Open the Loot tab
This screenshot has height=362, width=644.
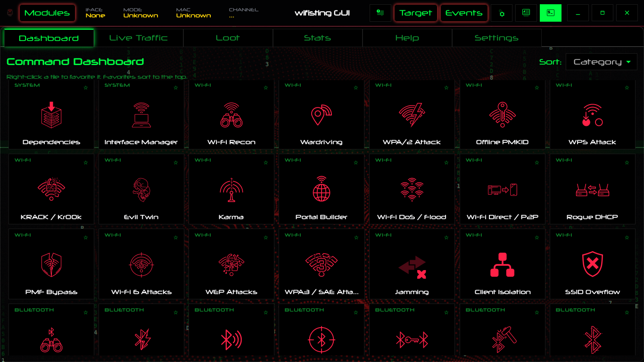(x=228, y=38)
